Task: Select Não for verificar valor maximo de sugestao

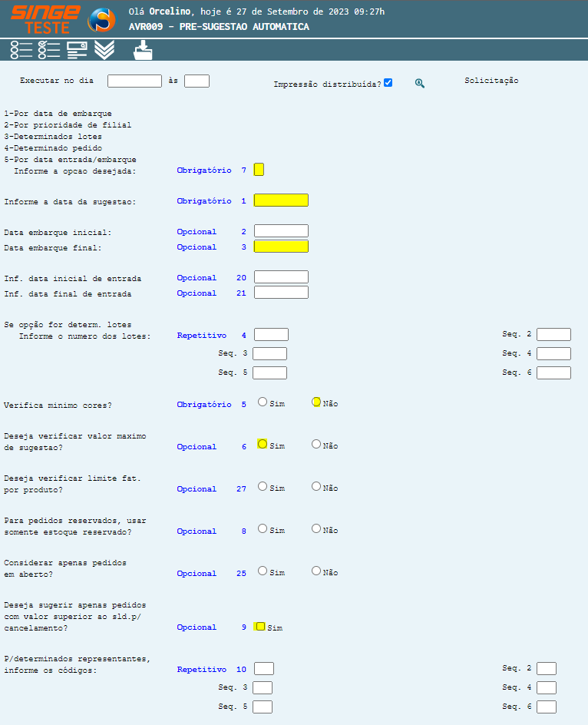Action: point(316,444)
